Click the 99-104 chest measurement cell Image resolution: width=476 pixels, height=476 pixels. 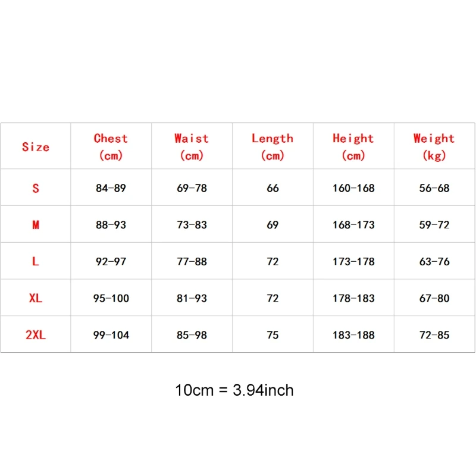click(x=111, y=335)
